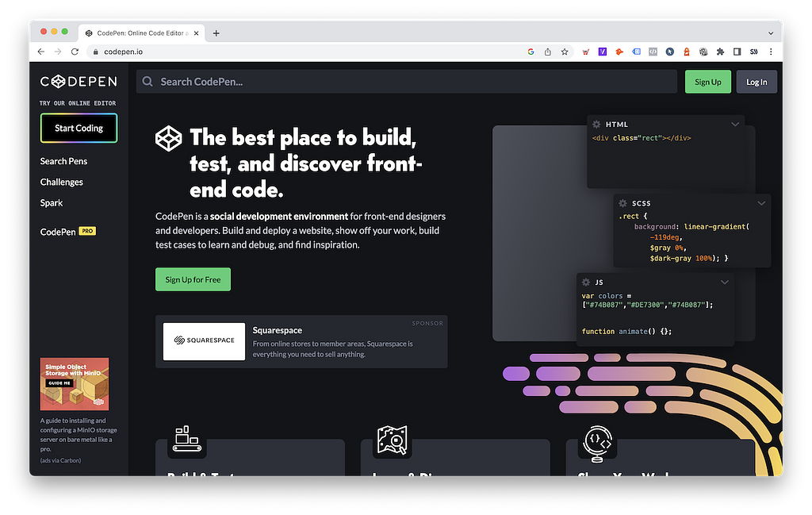
Task: Click the Google icon in the address bar
Action: click(x=530, y=52)
